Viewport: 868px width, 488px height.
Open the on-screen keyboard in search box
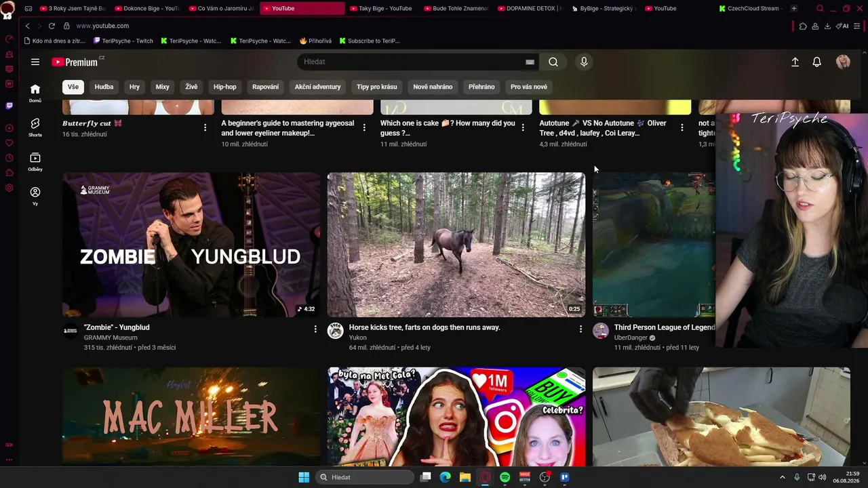click(x=530, y=62)
